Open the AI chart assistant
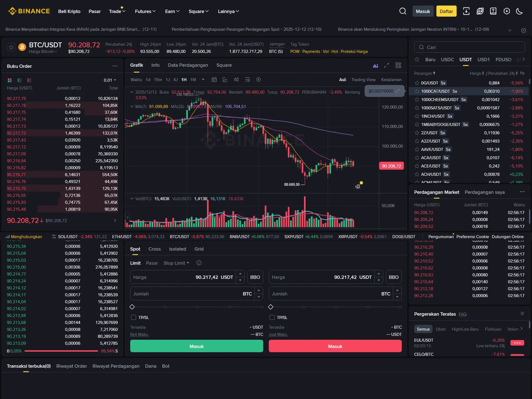 [375, 66]
